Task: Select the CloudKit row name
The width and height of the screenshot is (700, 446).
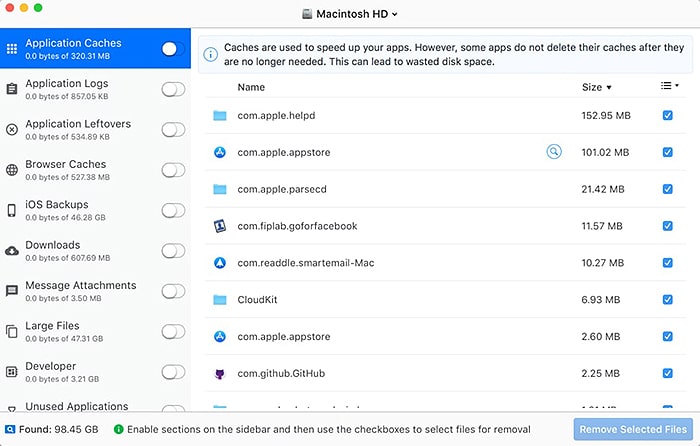Action: click(x=257, y=300)
